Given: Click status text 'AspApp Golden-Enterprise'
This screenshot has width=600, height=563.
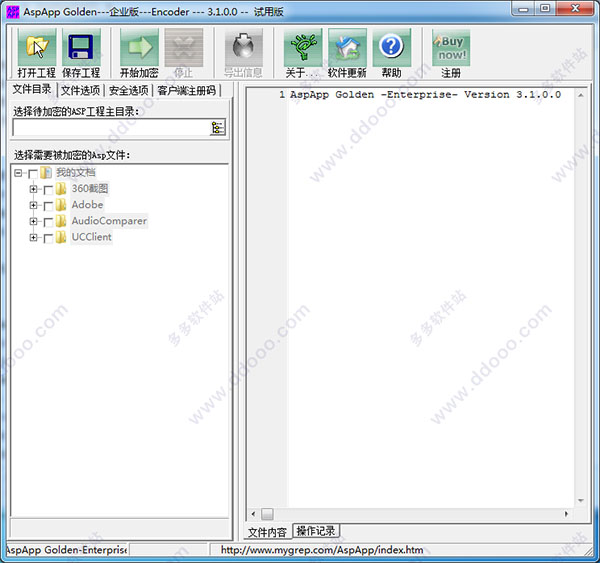Looking at the screenshot, I should tap(67, 550).
